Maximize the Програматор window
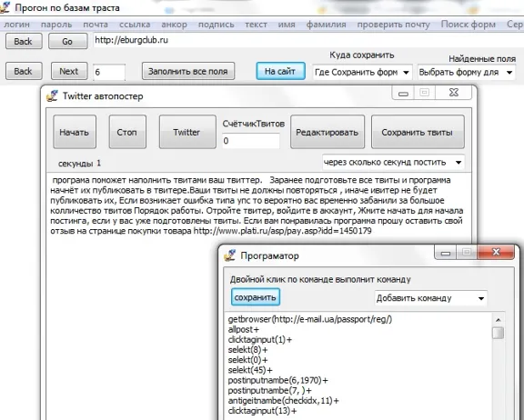The height and width of the screenshot is (420, 524). coord(467,252)
